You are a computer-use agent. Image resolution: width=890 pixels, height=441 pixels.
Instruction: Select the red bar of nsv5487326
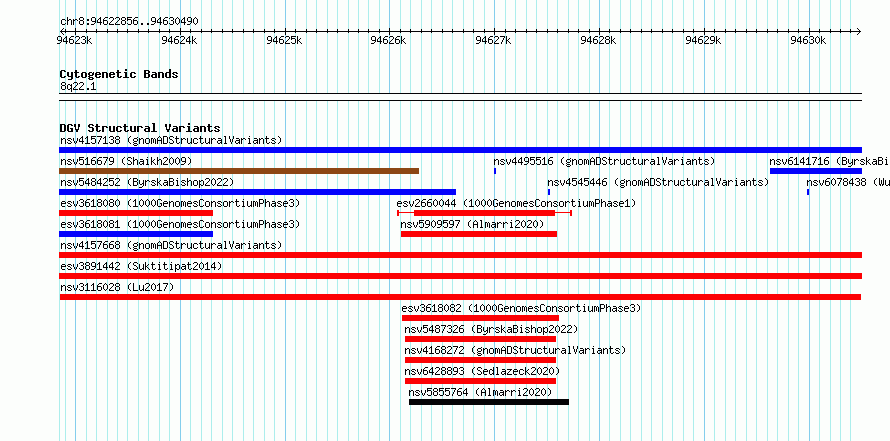tap(480, 339)
